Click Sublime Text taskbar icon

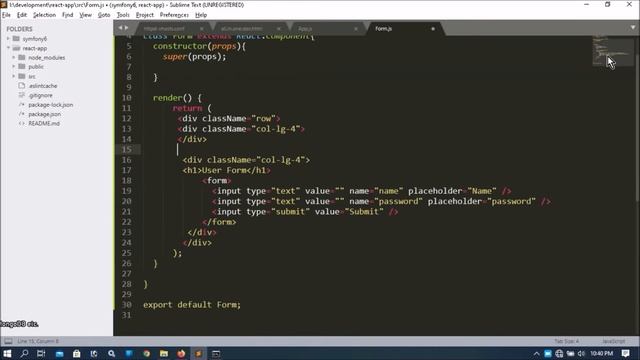[198, 353]
